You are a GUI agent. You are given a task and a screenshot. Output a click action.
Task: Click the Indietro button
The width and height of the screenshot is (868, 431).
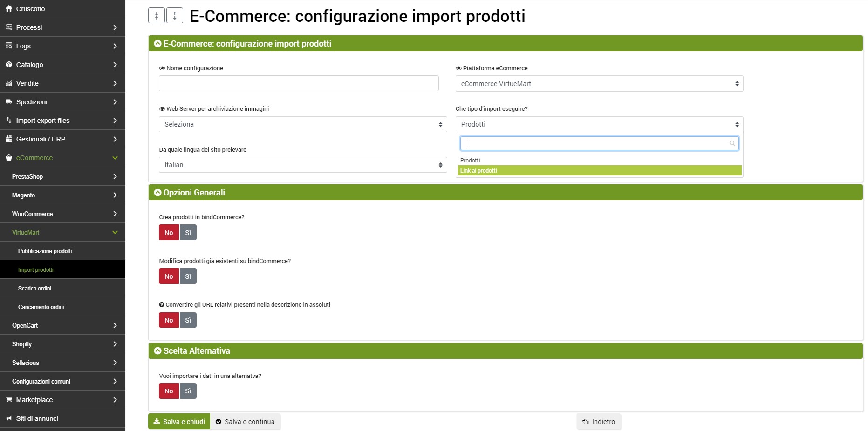[599, 422]
